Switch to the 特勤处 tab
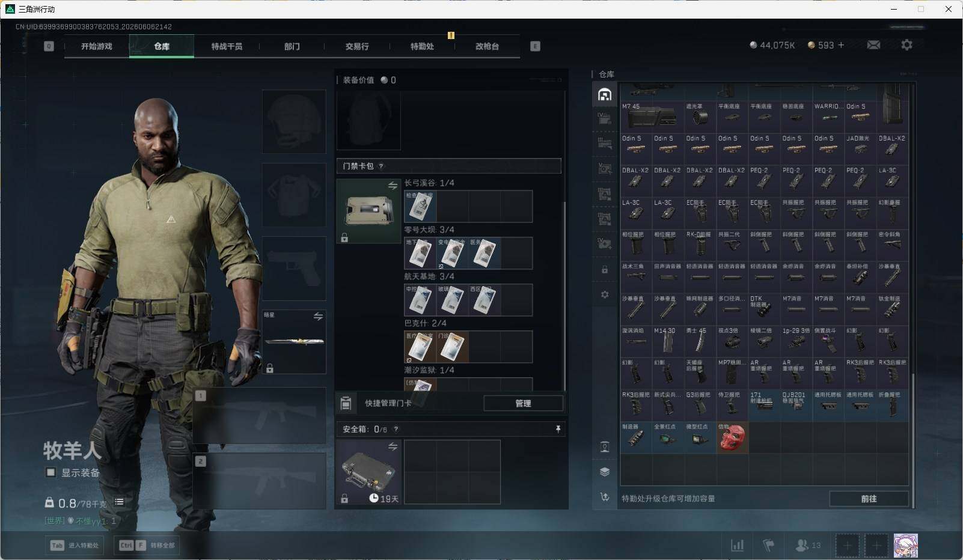Image resolution: width=963 pixels, height=560 pixels. click(422, 46)
